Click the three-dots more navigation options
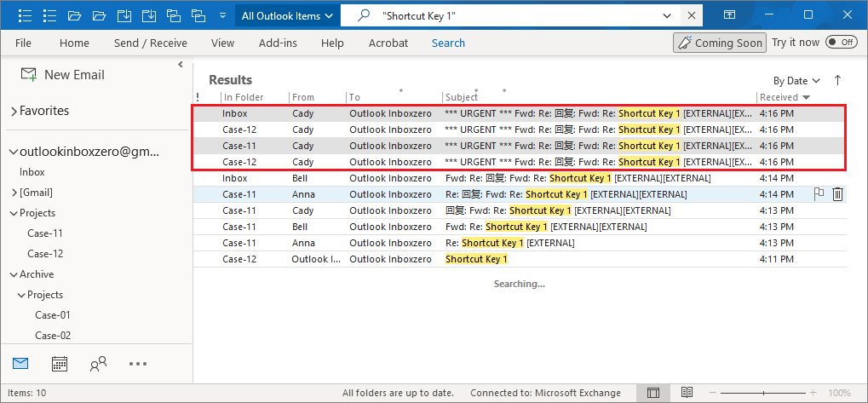 coord(138,364)
